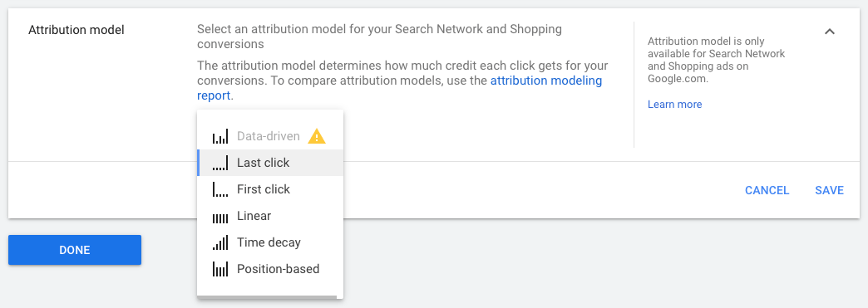Choose Position-based attribution model
868x308 pixels.
point(270,269)
